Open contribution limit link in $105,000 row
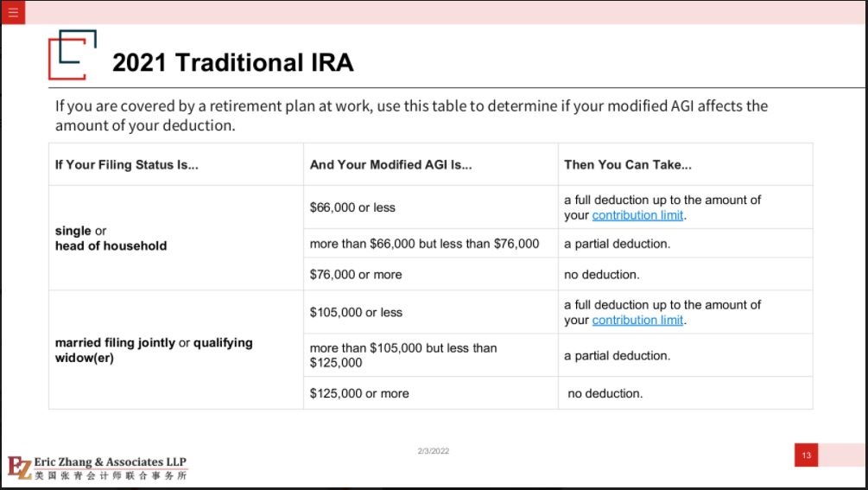Image resolution: width=868 pixels, height=490 pixels. tap(637, 320)
